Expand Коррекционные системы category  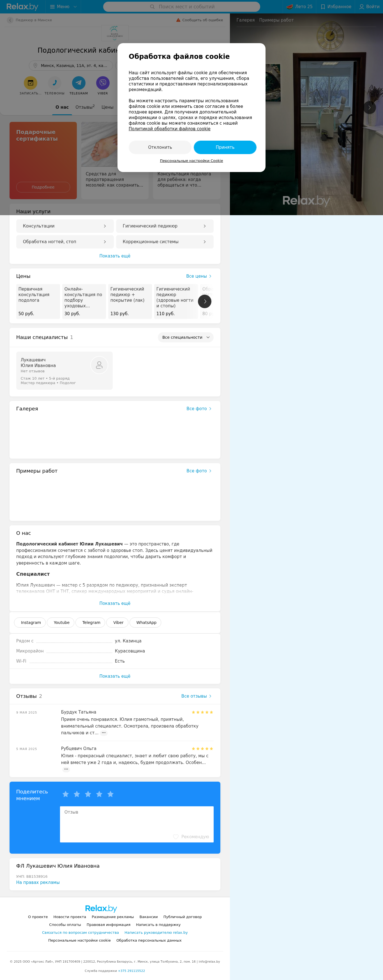(x=165, y=242)
